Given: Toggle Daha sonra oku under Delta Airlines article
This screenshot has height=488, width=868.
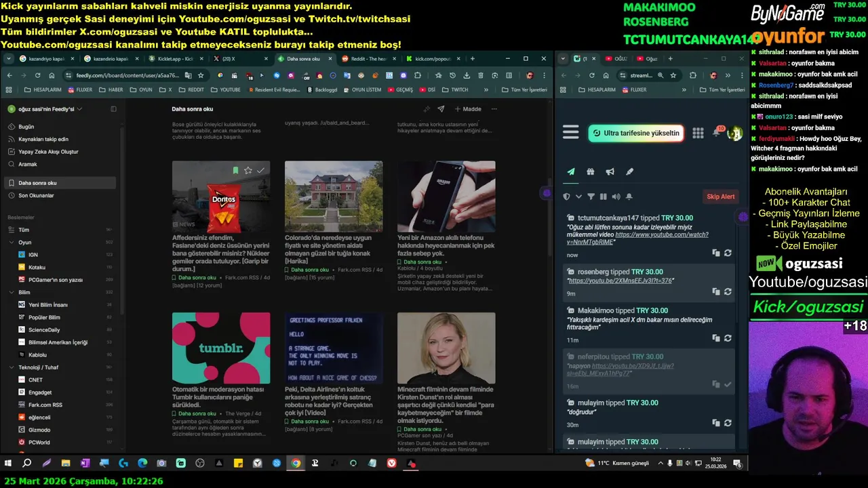Looking at the screenshot, I should (x=307, y=422).
